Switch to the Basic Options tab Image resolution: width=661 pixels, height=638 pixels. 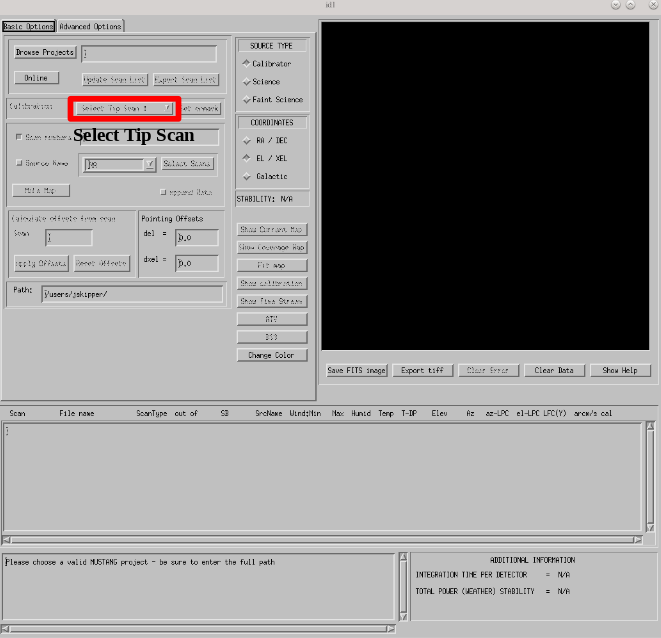pos(29,27)
